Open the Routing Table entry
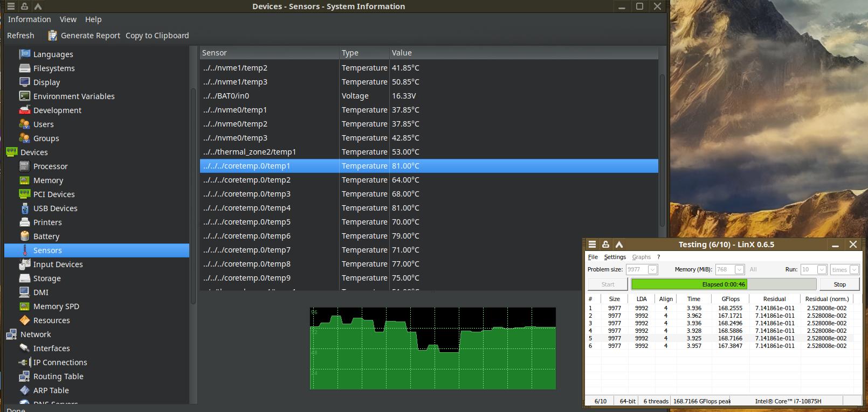868x412 pixels. click(x=58, y=376)
